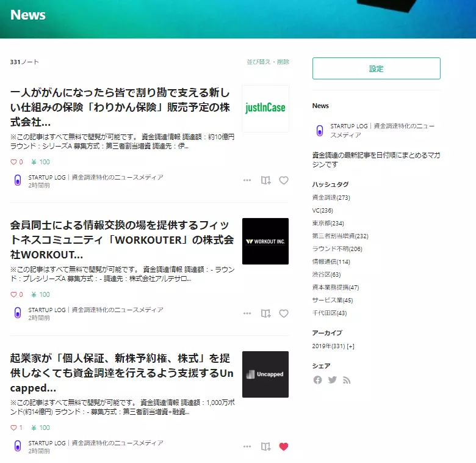This screenshot has height=463, width=476.
Task: Share magazine on Facebook
Action: [317, 380]
